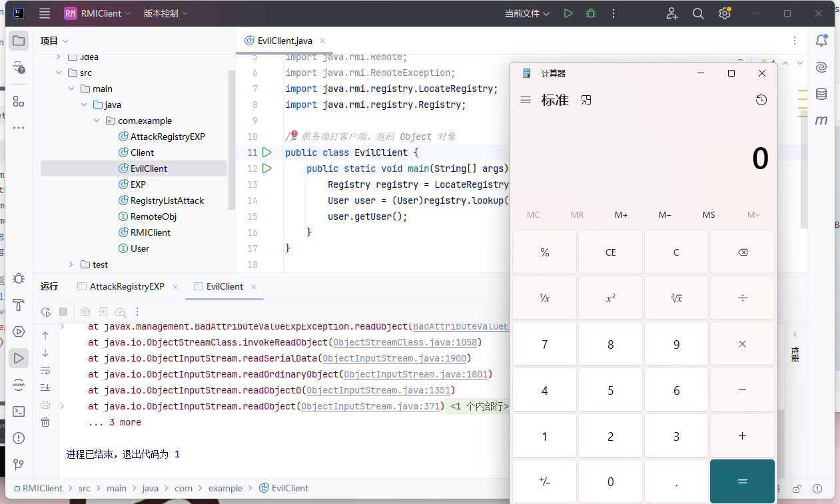This screenshot has width=840, height=504.
Task: Open the Database tool window
Action: (821, 94)
